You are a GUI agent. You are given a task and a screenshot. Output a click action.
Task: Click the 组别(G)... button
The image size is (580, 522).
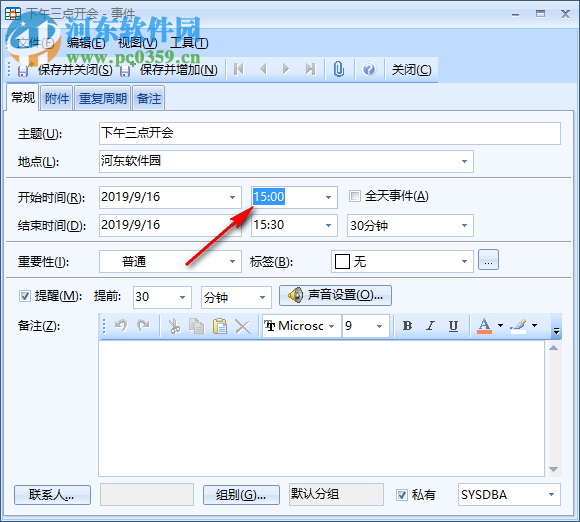click(x=241, y=495)
